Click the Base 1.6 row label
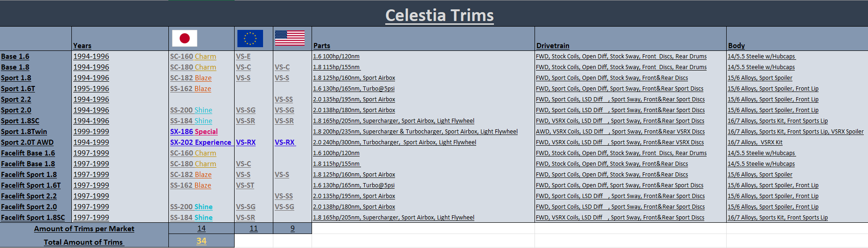The height and width of the screenshot is (248, 868). [15, 57]
